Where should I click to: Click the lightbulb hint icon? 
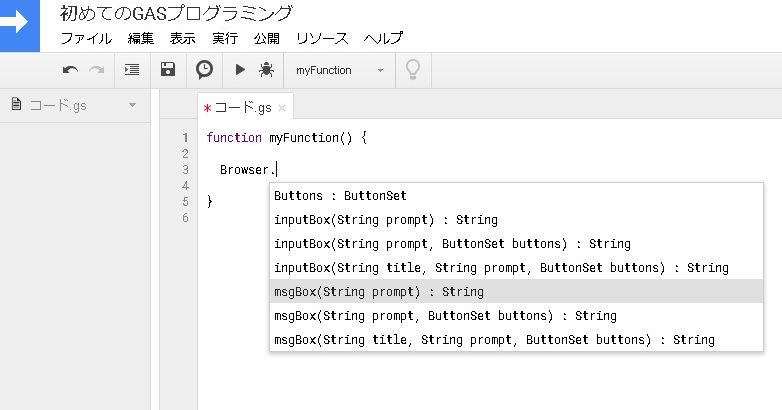point(411,70)
